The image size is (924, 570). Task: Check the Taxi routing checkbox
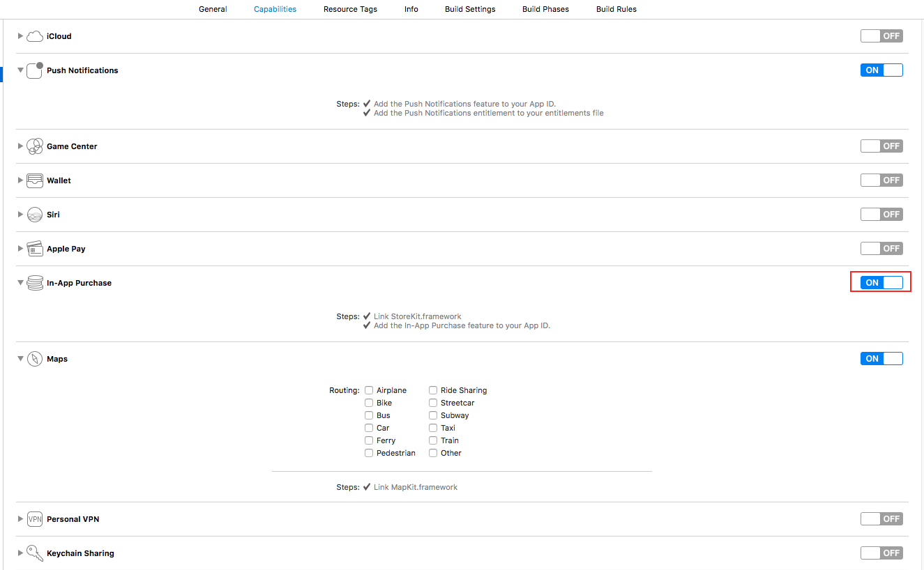click(433, 428)
